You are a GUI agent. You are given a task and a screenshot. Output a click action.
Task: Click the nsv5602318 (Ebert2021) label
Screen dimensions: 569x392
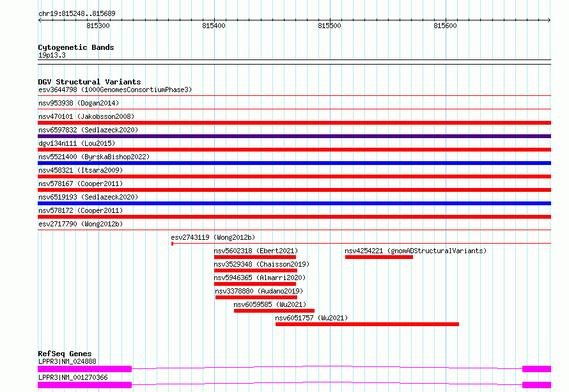pos(256,251)
